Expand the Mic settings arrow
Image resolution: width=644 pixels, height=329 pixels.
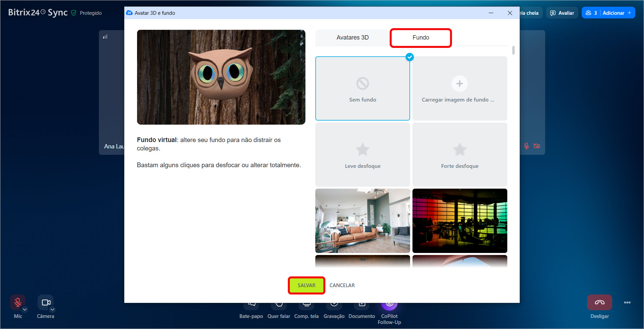[25, 310]
